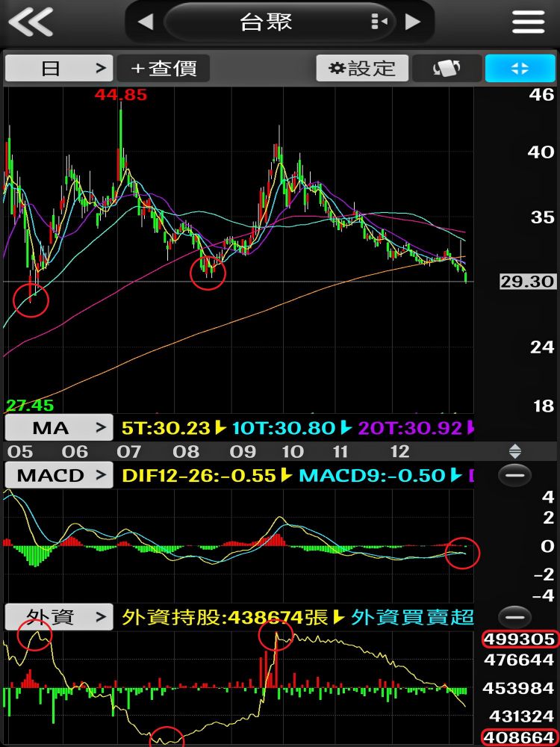This screenshot has height=747, width=560.
Task: Tap the 29.30 current price marker
Action: (527, 282)
